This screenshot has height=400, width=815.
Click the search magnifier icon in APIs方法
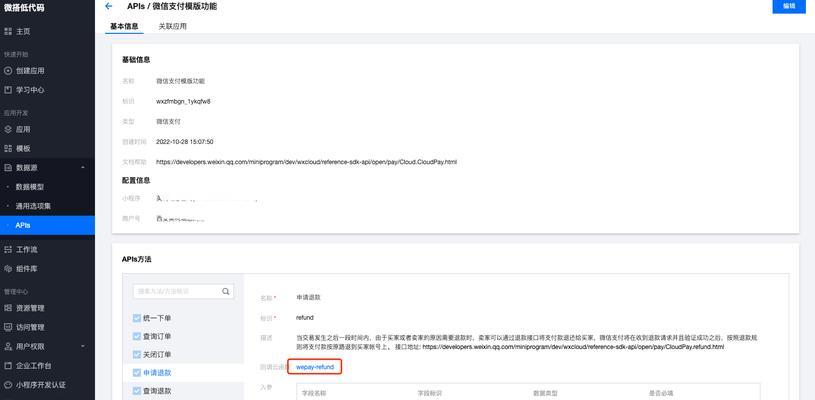tap(226, 291)
